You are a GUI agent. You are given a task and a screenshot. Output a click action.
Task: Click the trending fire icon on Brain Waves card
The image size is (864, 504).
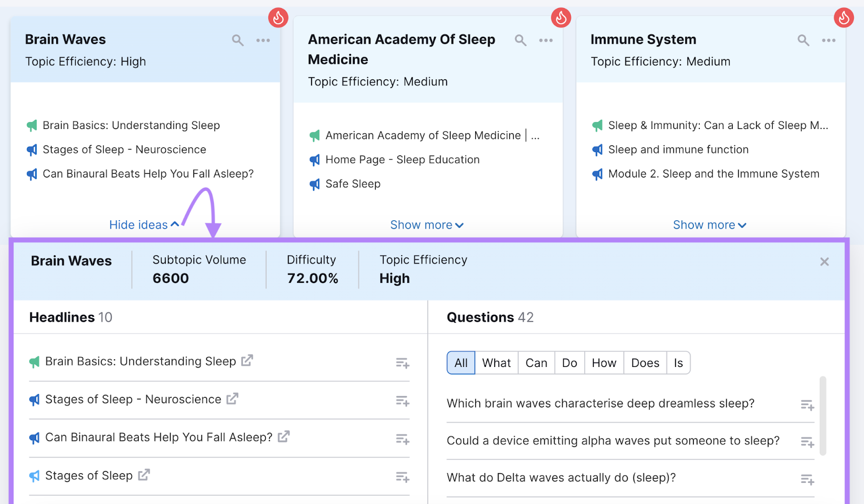[279, 17]
